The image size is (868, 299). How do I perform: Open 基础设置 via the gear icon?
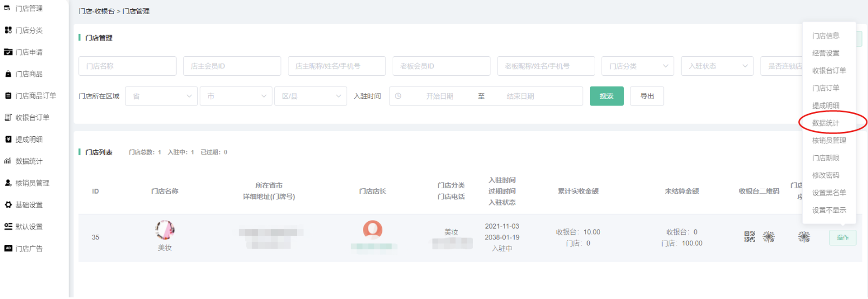8,205
